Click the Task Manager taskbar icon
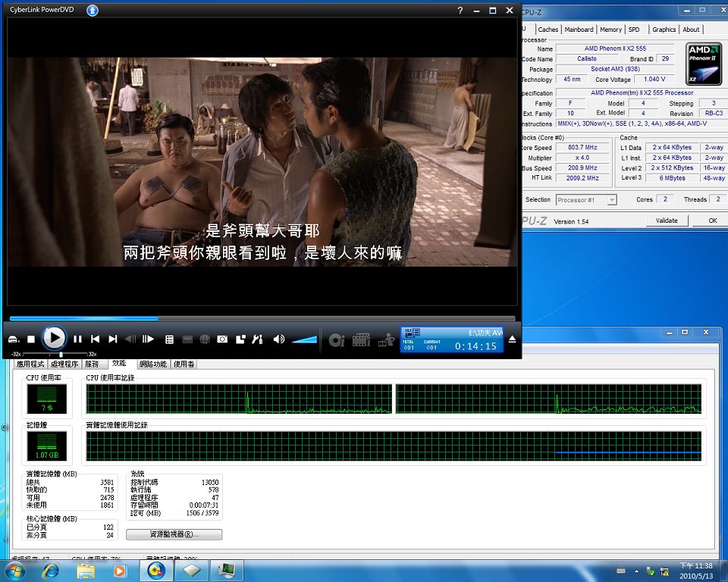 coord(227,571)
